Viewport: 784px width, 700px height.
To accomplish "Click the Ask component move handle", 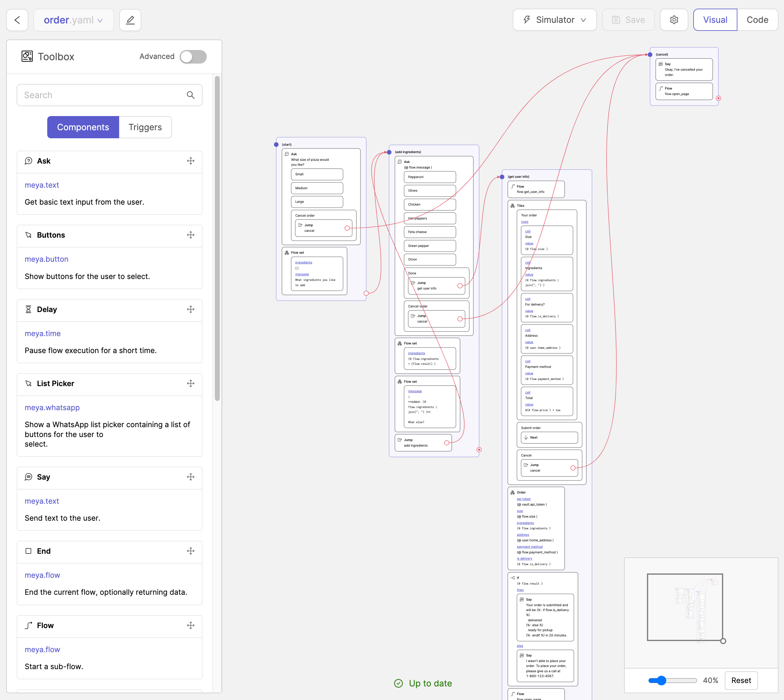I will tap(191, 161).
